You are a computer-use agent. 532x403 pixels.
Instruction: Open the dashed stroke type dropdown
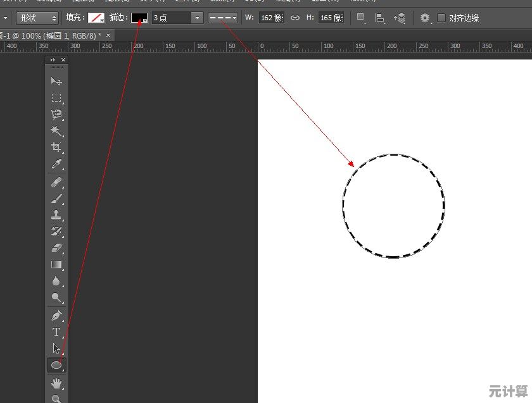point(223,18)
